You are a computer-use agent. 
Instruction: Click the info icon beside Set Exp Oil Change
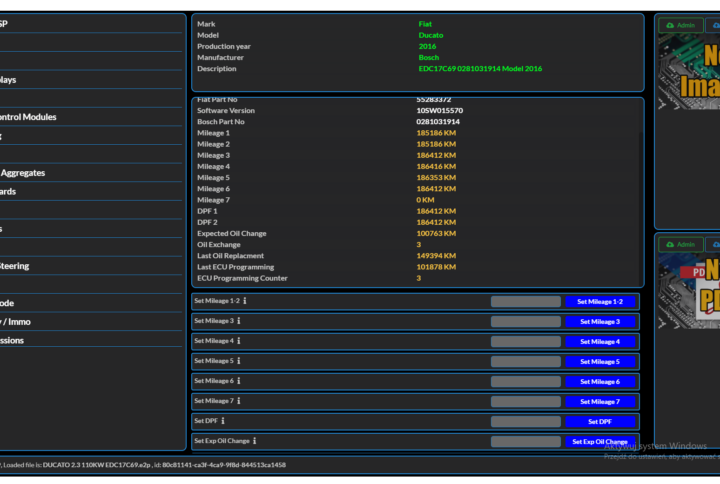click(x=255, y=441)
